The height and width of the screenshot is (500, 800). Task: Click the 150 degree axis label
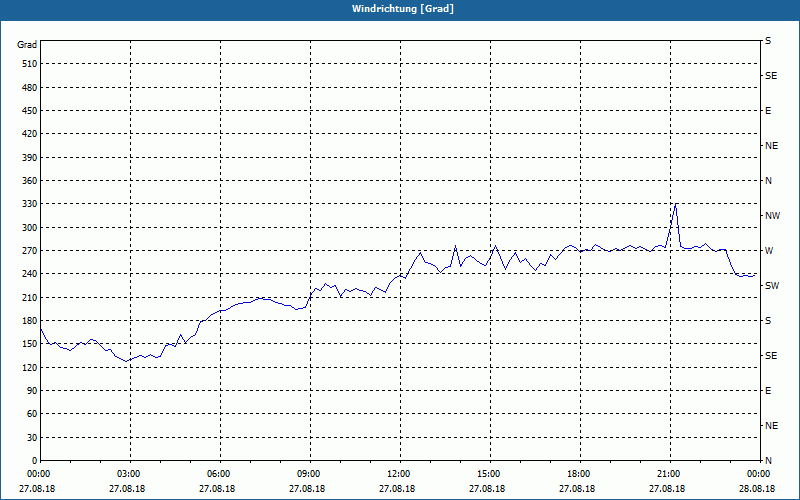point(30,344)
